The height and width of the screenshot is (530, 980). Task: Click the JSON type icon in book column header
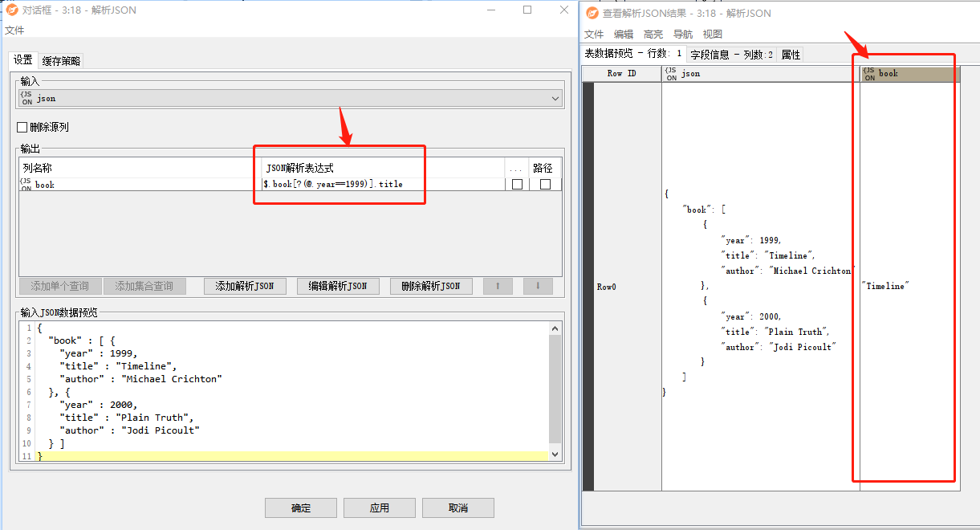pos(869,74)
